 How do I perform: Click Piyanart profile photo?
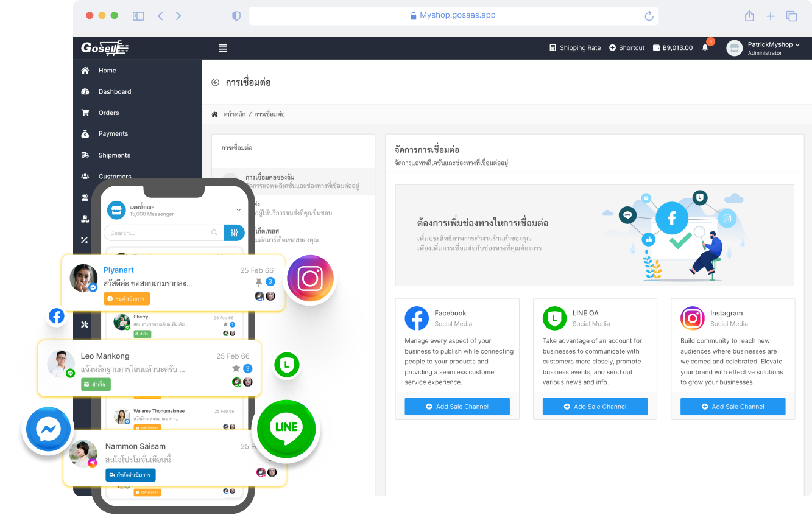[84, 278]
